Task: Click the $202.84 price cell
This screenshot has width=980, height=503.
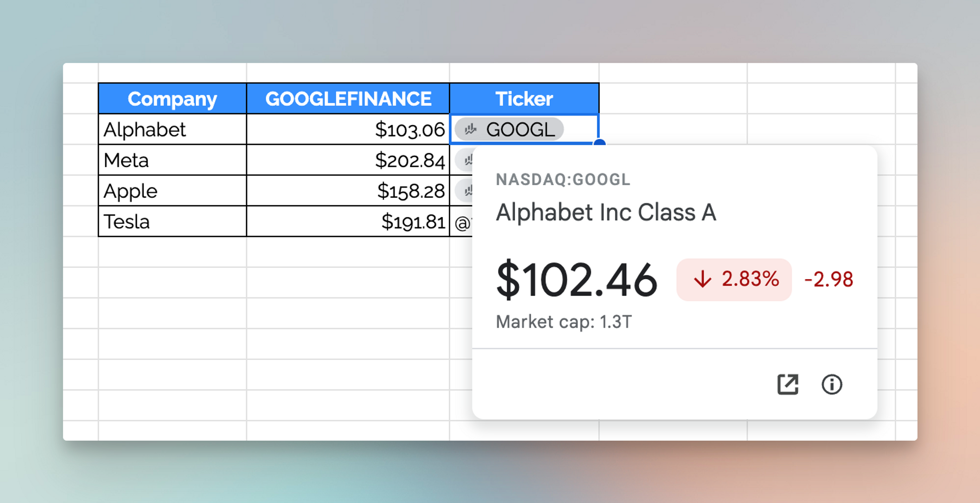Action: pos(348,160)
